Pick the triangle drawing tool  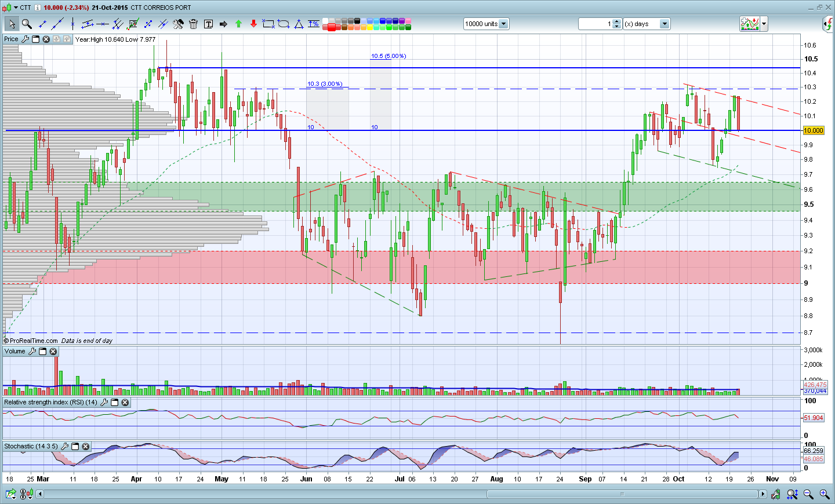(x=299, y=24)
